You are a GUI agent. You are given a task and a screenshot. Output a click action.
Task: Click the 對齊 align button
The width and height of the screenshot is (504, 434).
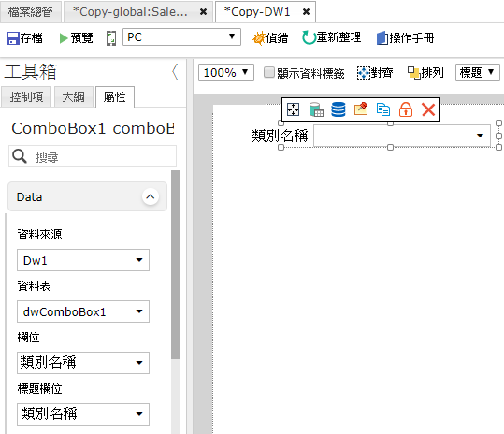tap(375, 73)
